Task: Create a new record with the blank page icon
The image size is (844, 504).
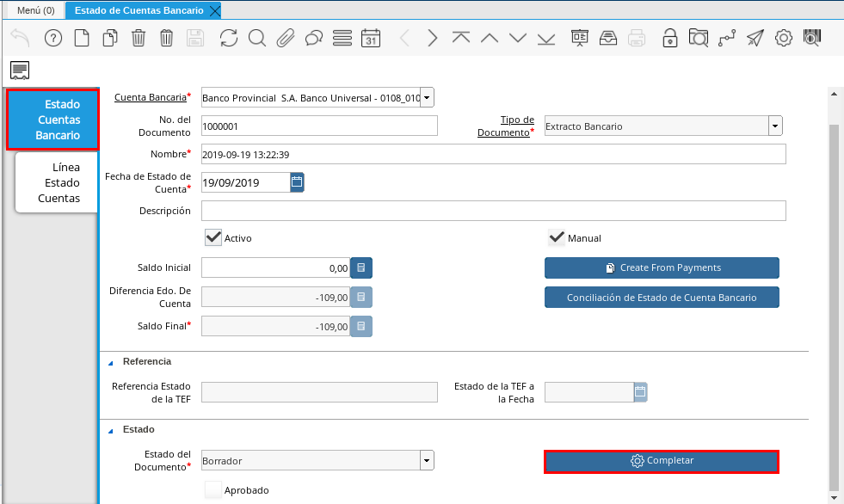Action: 81,38
